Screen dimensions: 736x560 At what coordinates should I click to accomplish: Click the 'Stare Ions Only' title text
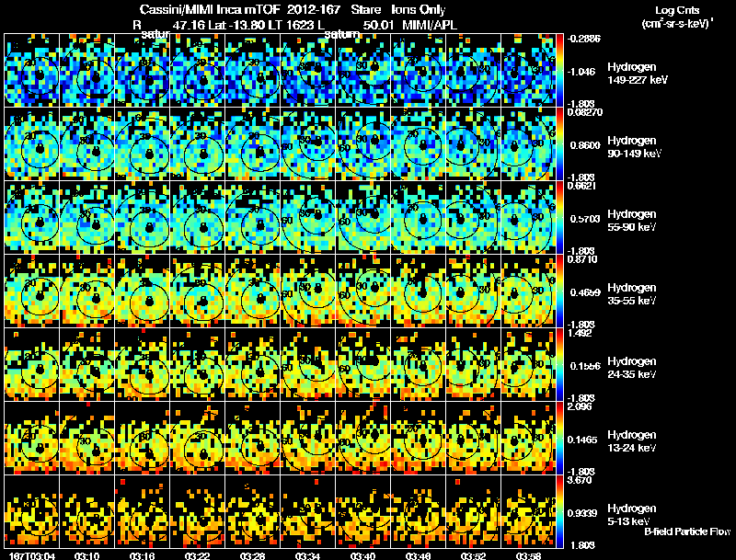tap(398, 10)
